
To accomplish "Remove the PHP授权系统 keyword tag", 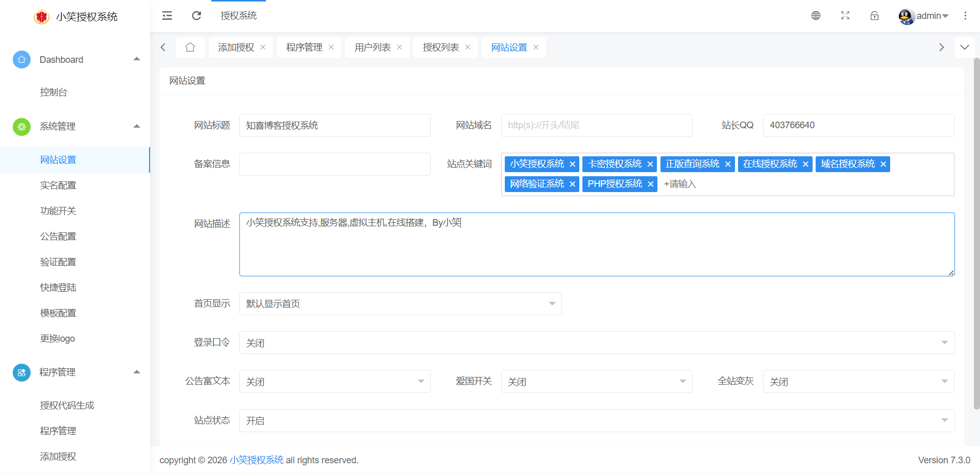I will [650, 184].
